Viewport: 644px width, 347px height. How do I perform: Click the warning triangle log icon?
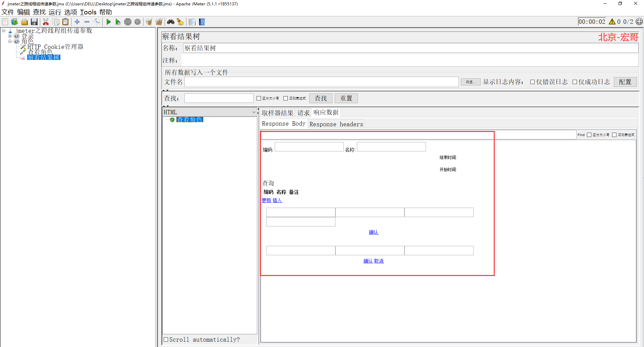pos(612,22)
